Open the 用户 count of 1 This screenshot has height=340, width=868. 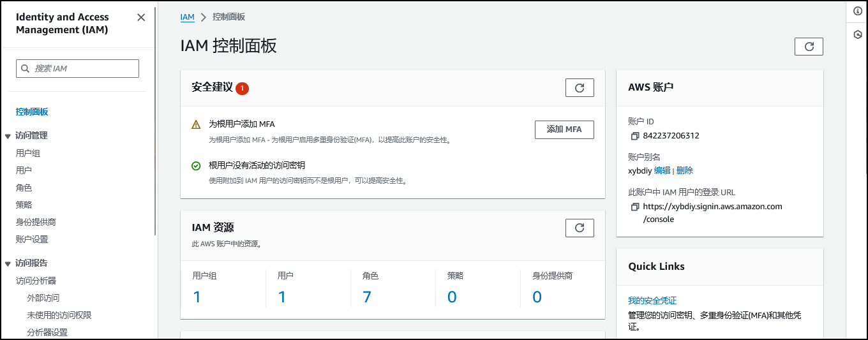coord(282,297)
